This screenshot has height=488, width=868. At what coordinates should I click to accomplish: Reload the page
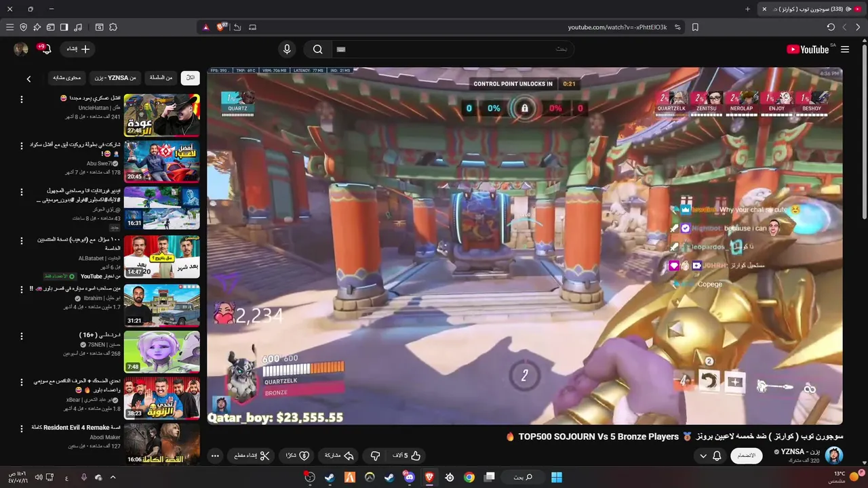tap(831, 27)
